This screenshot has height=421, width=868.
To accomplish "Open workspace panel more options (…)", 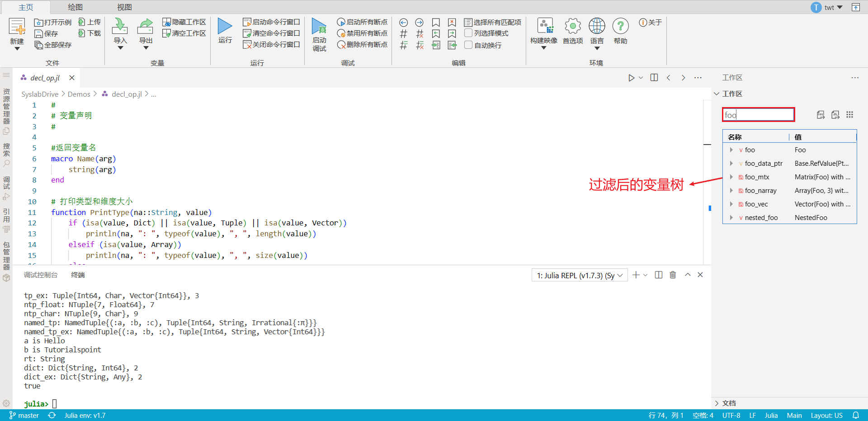I will 854,78.
